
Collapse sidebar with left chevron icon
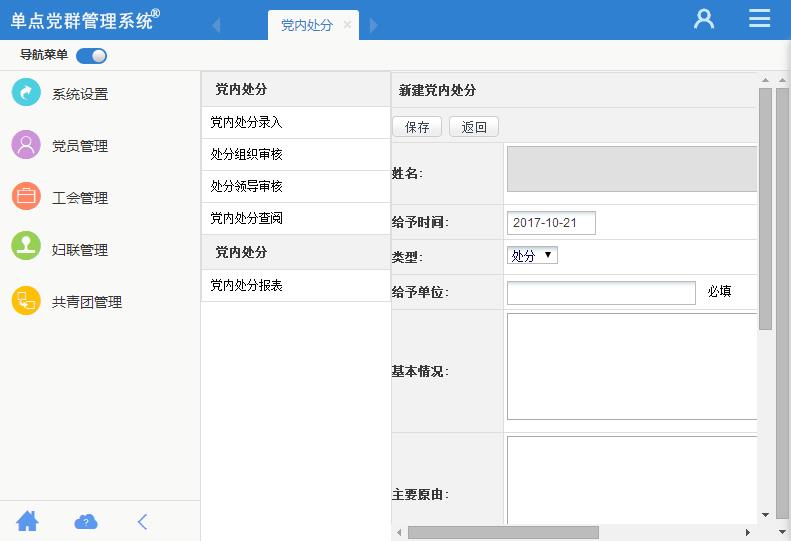tap(143, 522)
